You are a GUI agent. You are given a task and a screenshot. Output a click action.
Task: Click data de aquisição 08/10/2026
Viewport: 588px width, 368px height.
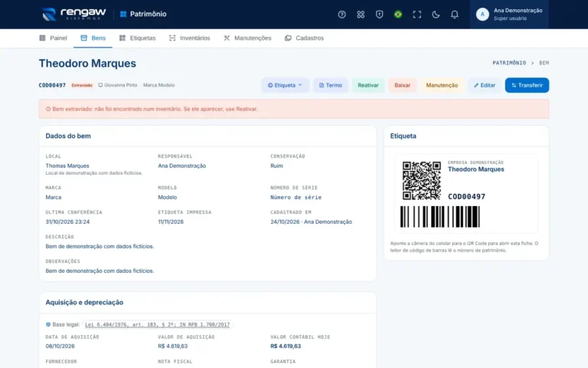pos(60,346)
